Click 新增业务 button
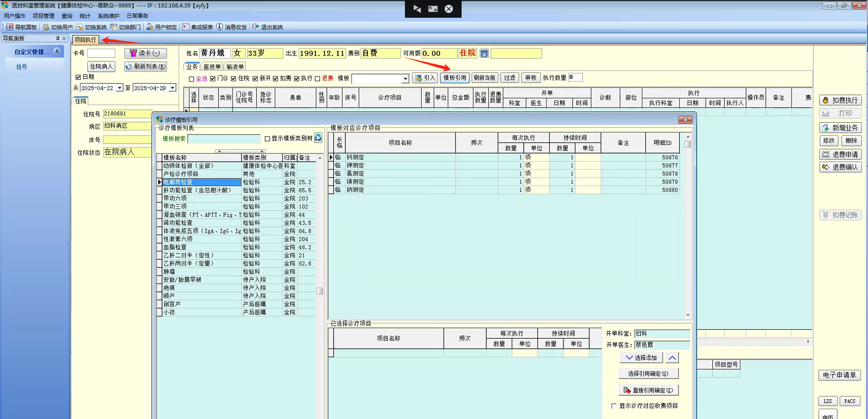 tap(840, 128)
